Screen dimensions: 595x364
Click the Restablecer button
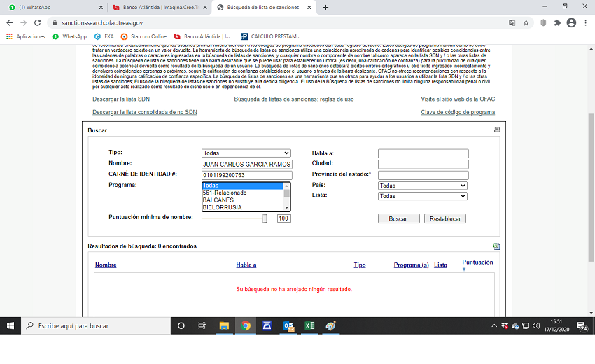pos(444,218)
